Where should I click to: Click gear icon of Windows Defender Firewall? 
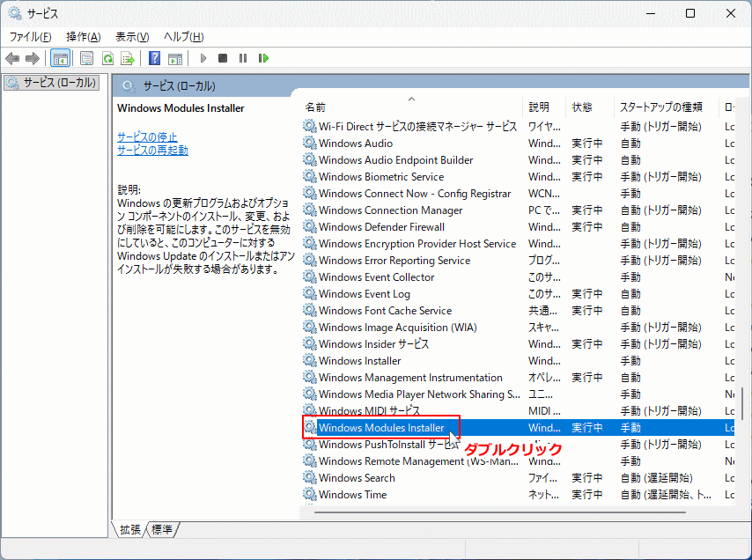310,226
